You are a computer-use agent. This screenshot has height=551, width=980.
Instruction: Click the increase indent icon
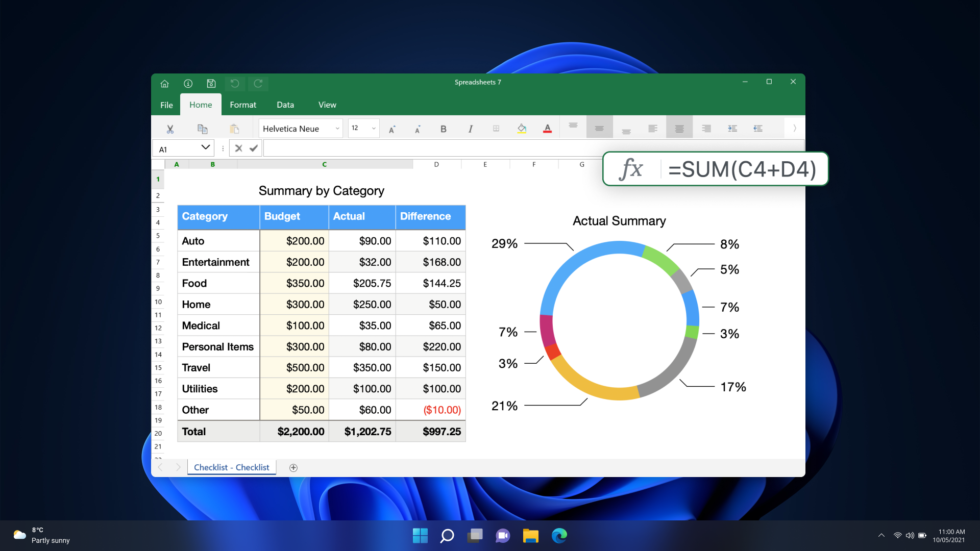pos(732,129)
